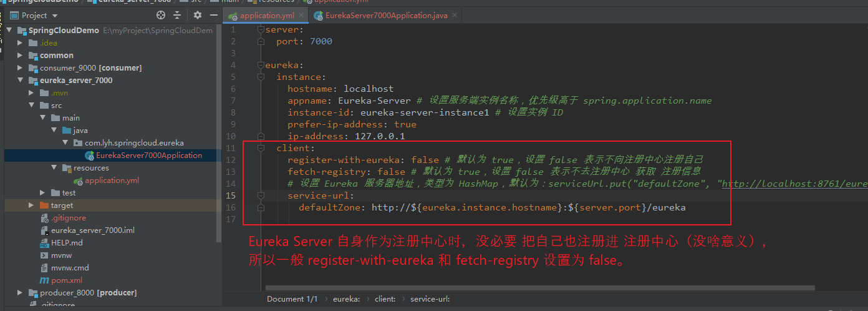Click eureka: in bottom breadcrumb
This screenshot has width=868, height=311.
click(x=346, y=299)
